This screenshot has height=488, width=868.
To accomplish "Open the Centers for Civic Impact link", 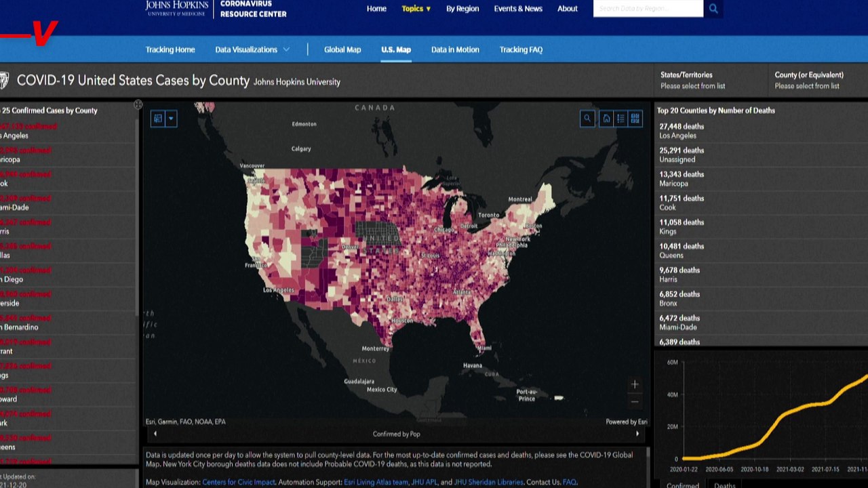I will [239, 482].
